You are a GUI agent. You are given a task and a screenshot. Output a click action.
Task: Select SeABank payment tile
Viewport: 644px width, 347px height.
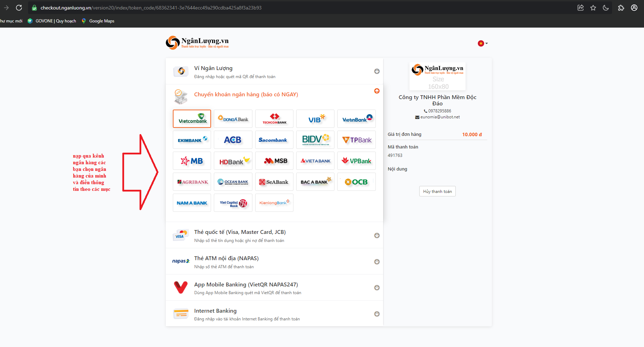274,182
